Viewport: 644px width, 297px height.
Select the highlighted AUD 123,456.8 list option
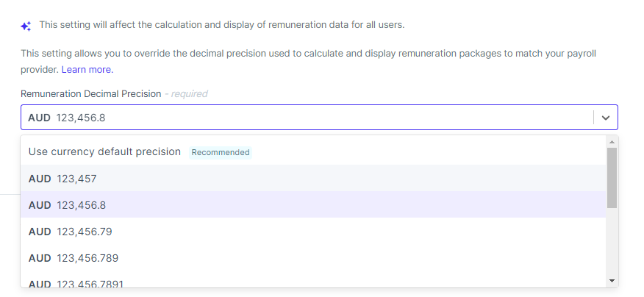coord(313,204)
